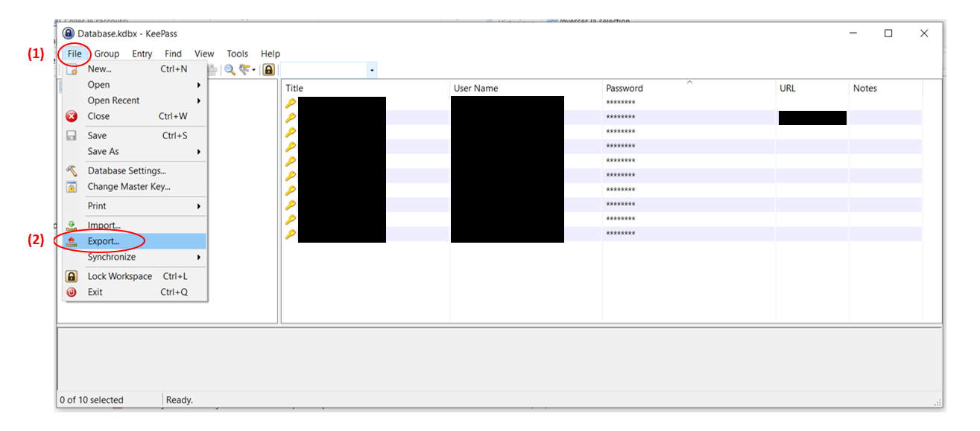Click the User Name column header
Screen dimensions: 980x431
pos(475,88)
